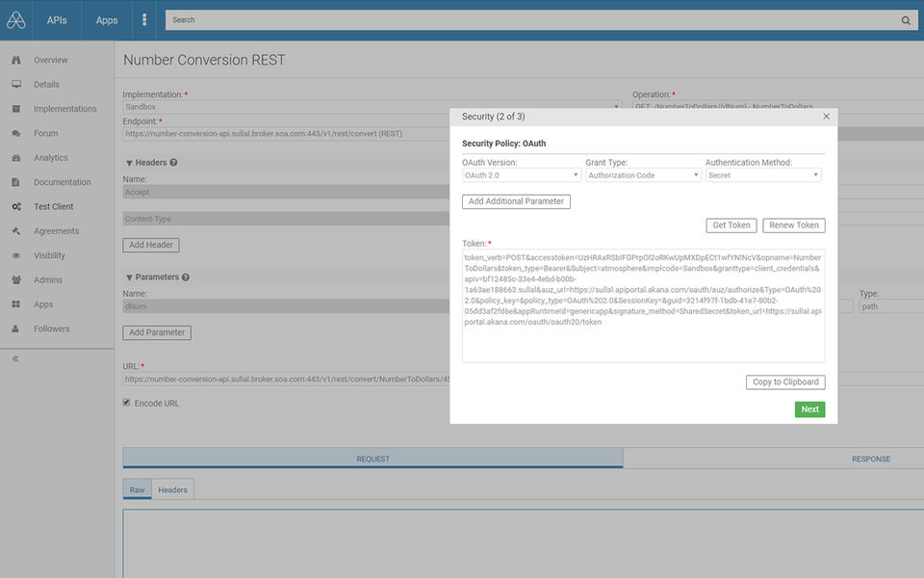This screenshot has width=924, height=578.
Task: Click the Parameters help question icon
Action: coord(185,277)
